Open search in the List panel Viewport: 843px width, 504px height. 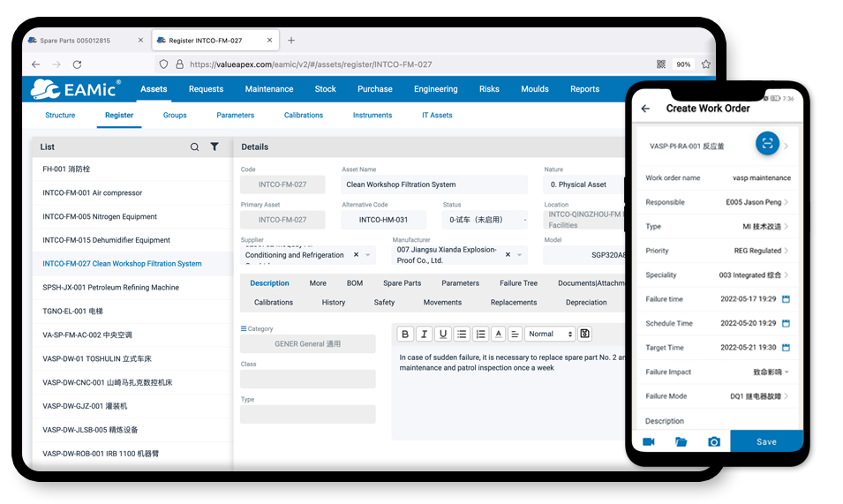pyautogui.click(x=194, y=147)
